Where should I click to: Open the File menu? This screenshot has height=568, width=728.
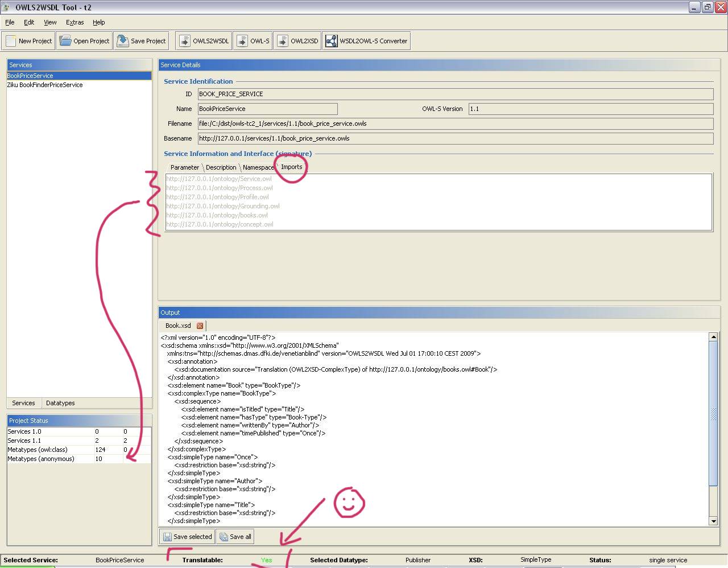tap(9, 22)
